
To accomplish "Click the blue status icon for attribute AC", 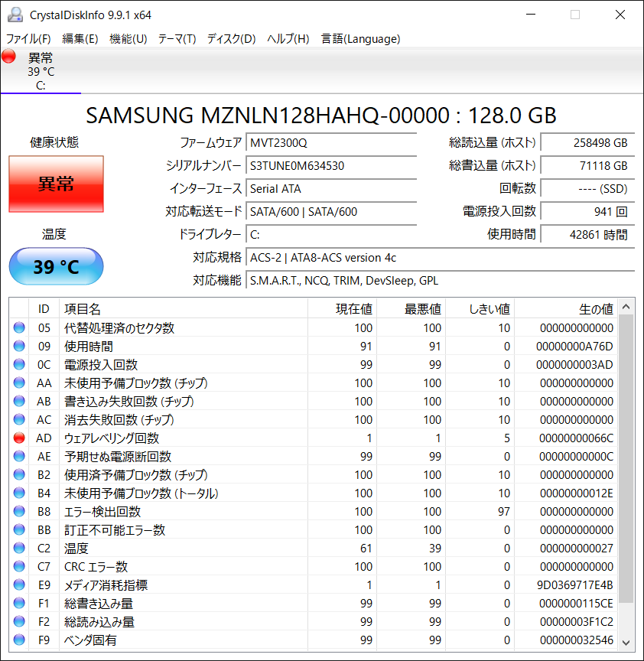I will click(19, 419).
